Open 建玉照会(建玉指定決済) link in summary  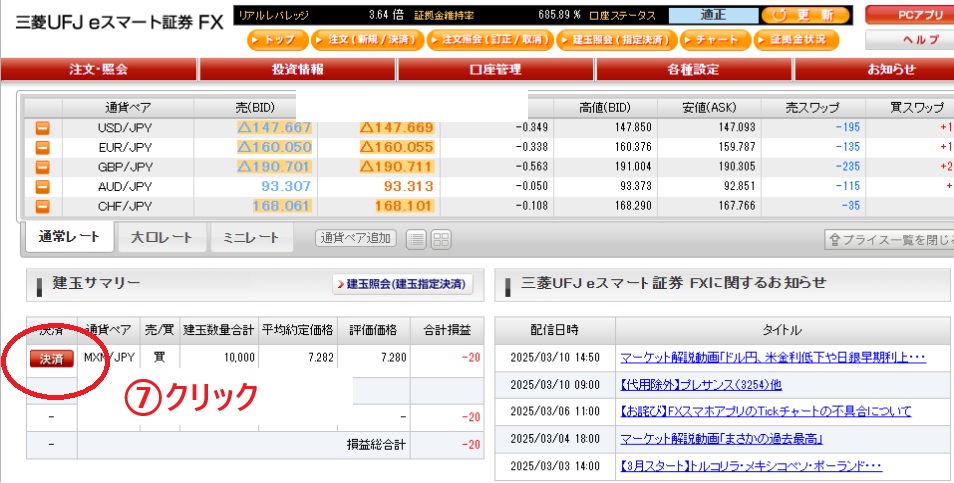point(403,284)
